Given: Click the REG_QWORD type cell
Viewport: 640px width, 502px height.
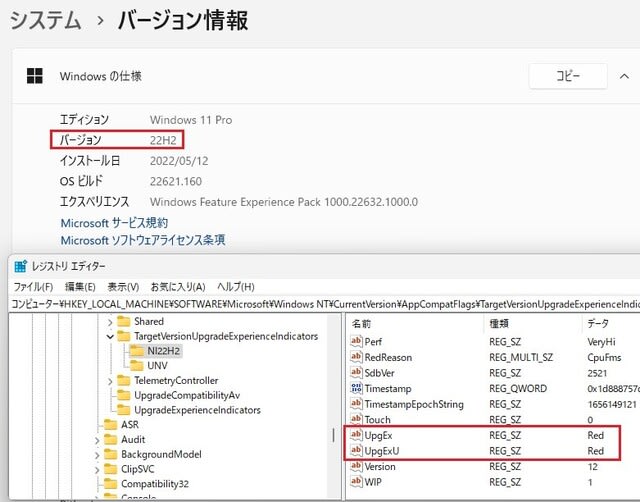Looking at the screenshot, I should click(x=518, y=389).
